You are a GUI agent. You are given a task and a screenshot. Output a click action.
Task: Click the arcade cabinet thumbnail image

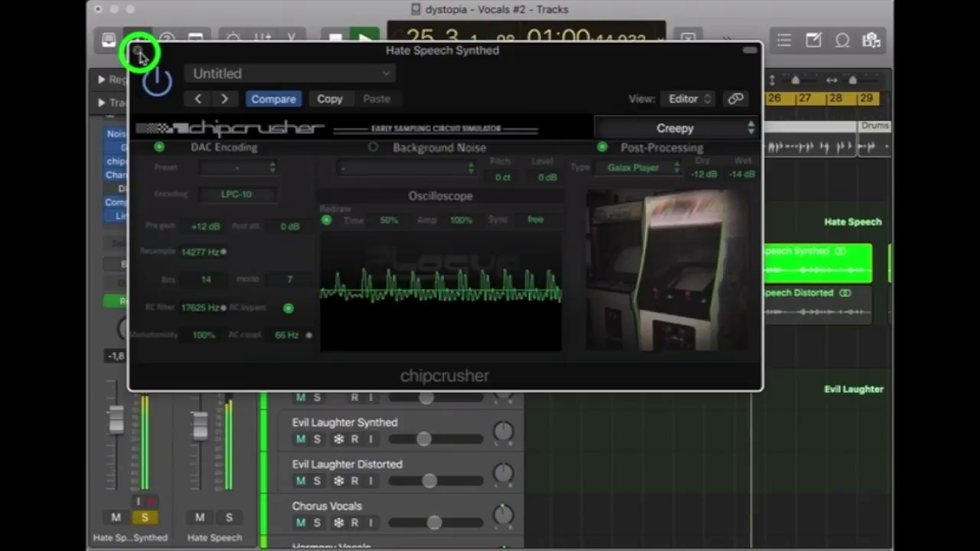click(x=668, y=269)
